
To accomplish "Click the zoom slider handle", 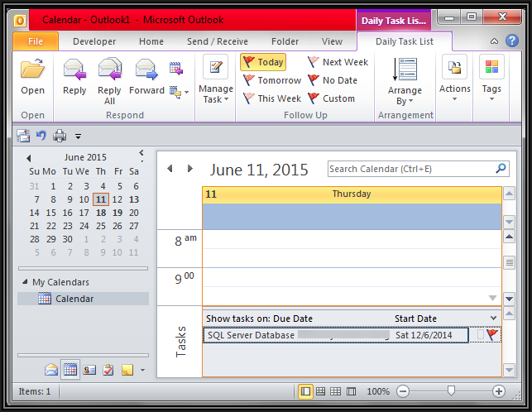I will [451, 390].
